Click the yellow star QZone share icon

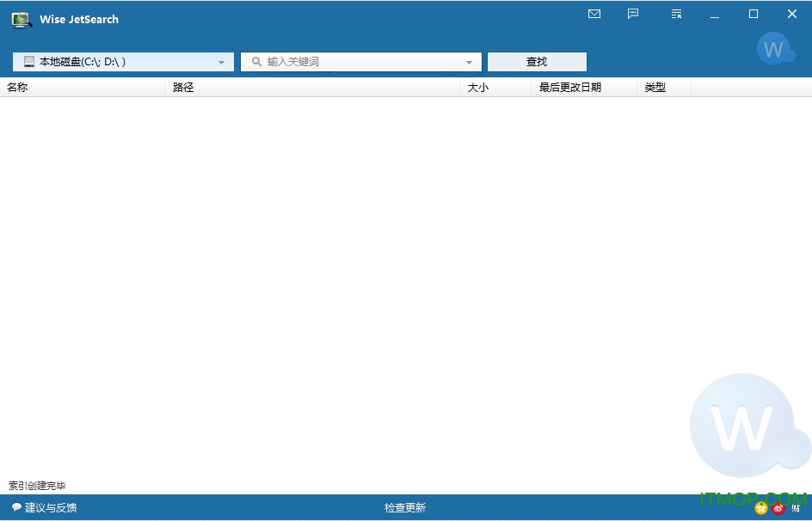point(760,508)
